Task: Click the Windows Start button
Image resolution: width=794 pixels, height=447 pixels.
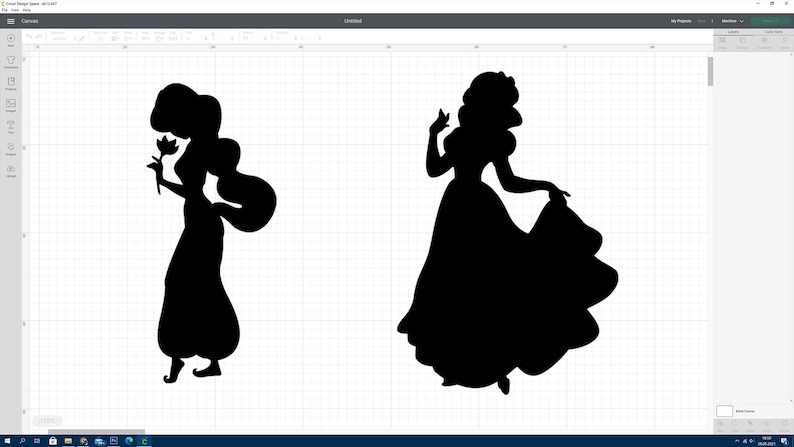Action: click(7, 441)
